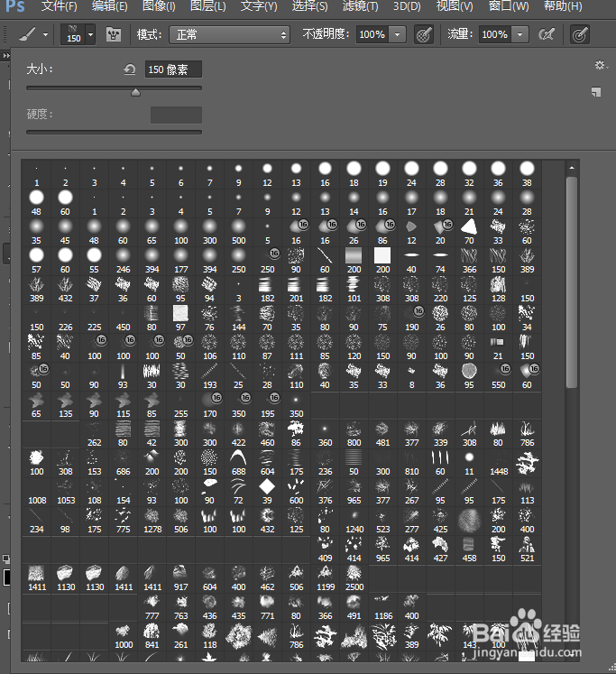The width and height of the screenshot is (616, 674).
Task: Create new preset from this brush
Action: pyautogui.click(x=596, y=91)
